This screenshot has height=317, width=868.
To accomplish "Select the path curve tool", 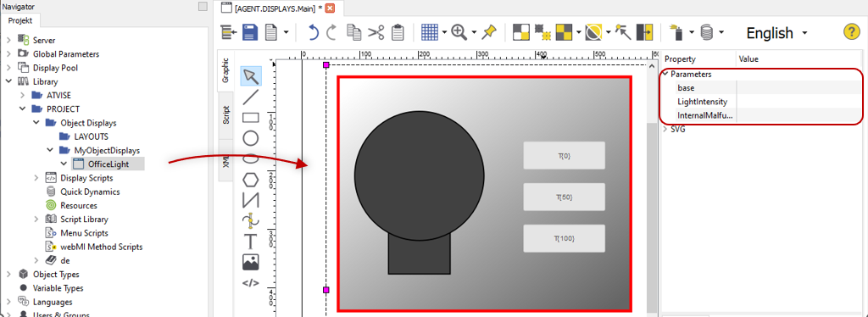I will [251, 221].
